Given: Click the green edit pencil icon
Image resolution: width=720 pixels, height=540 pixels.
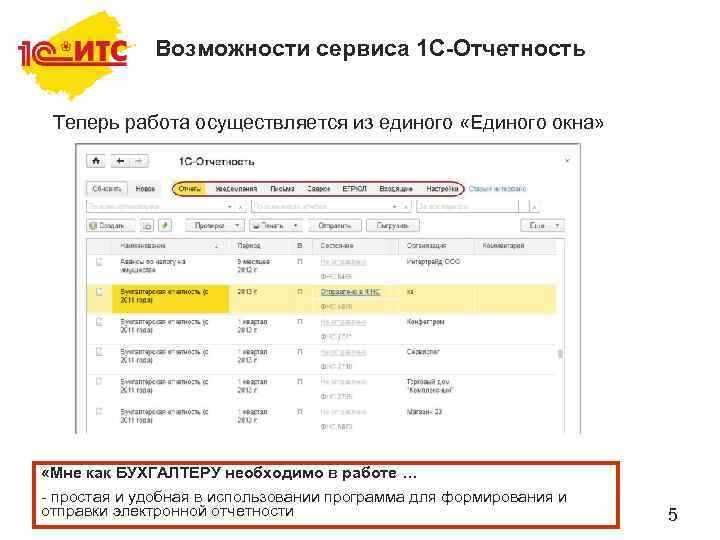Looking at the screenshot, I should [x=165, y=225].
